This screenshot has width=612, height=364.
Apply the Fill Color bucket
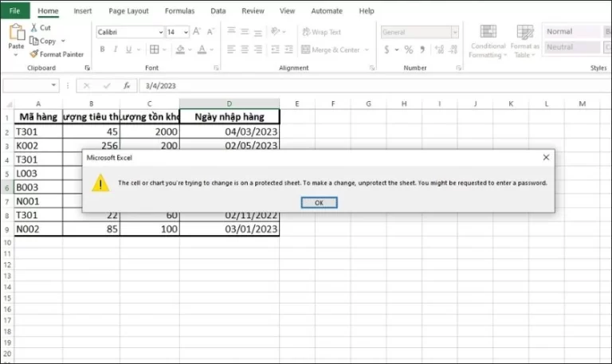pyautogui.click(x=180, y=49)
